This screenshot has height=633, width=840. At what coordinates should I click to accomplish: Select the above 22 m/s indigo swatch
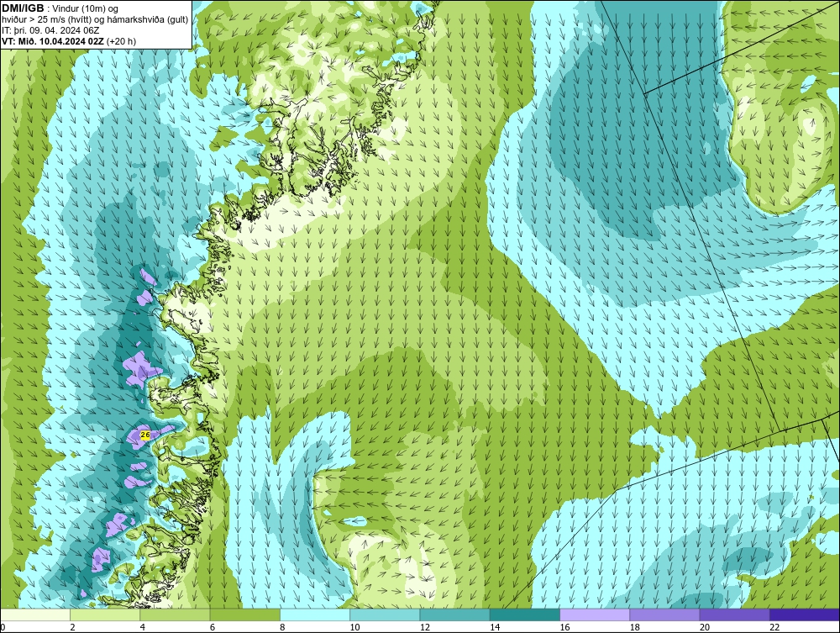805,615
